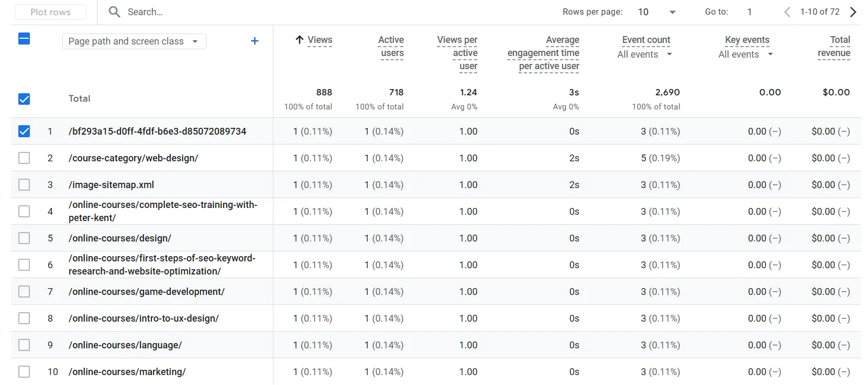Image resolution: width=868 pixels, height=385 pixels.
Task: Click the Go to page number field
Action: (750, 12)
